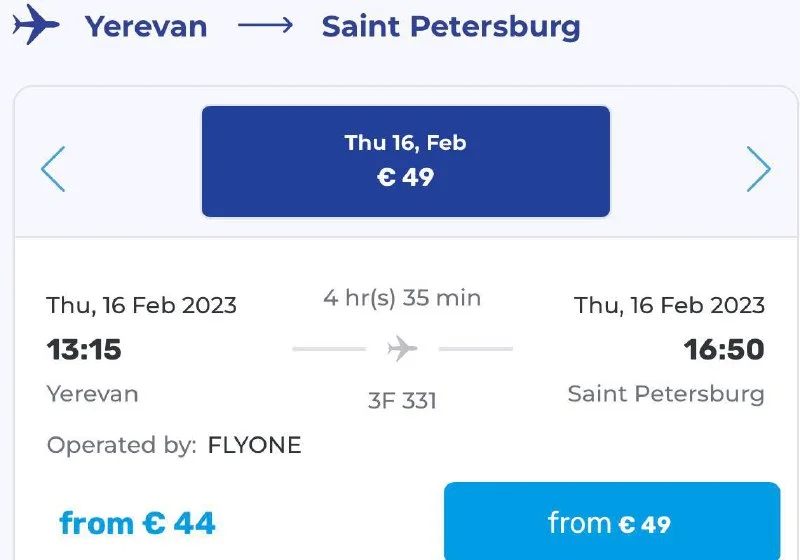
Task: Go to the previous date with left chevron
Action: (x=53, y=169)
